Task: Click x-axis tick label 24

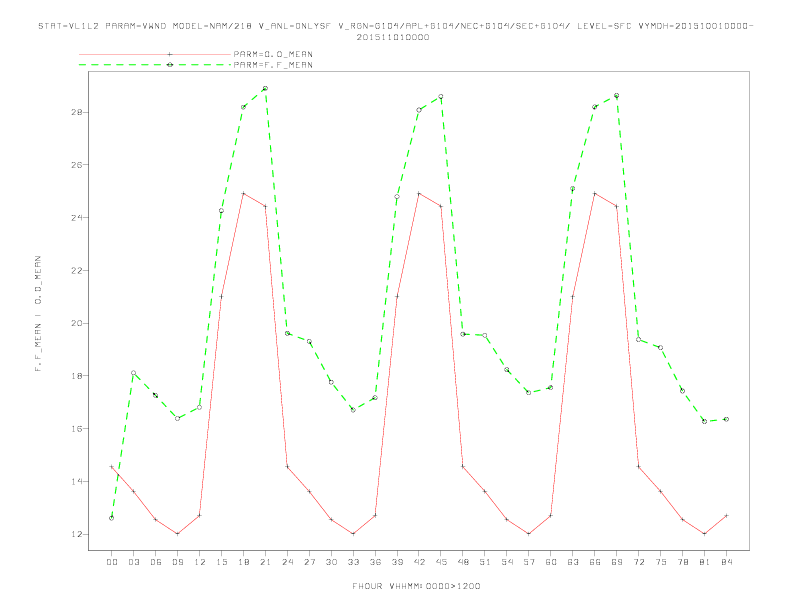Action: 287,562
